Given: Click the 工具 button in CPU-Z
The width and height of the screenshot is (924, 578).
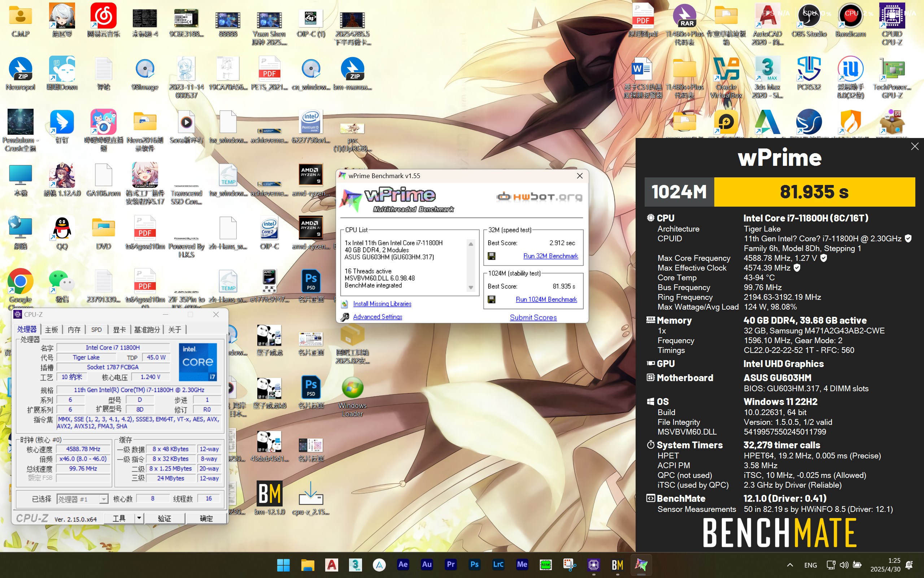Looking at the screenshot, I should tap(119, 518).
